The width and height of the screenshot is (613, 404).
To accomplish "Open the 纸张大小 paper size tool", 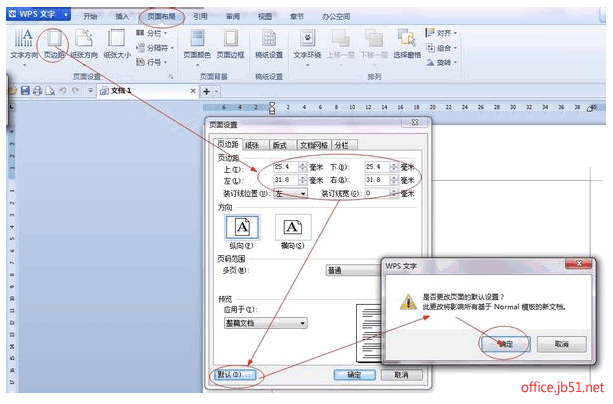I will (x=117, y=44).
